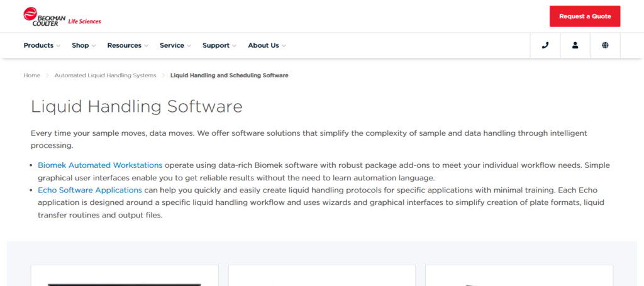Image resolution: width=644 pixels, height=286 pixels.
Task: Open the phone contact icon
Action: (x=545, y=45)
